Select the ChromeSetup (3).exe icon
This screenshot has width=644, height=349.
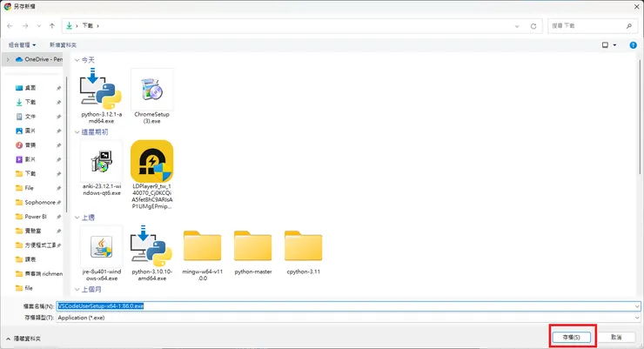152,89
